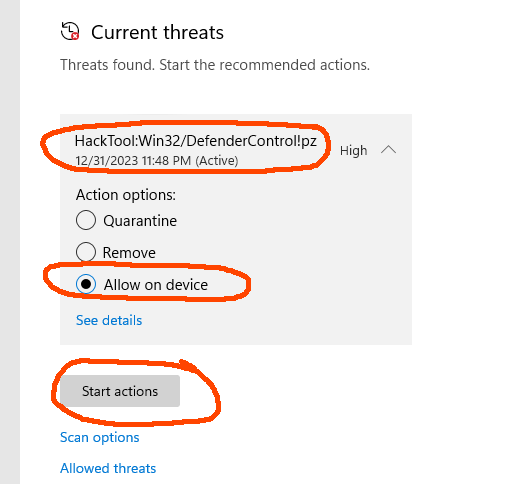Open the Scan options link

click(x=100, y=437)
